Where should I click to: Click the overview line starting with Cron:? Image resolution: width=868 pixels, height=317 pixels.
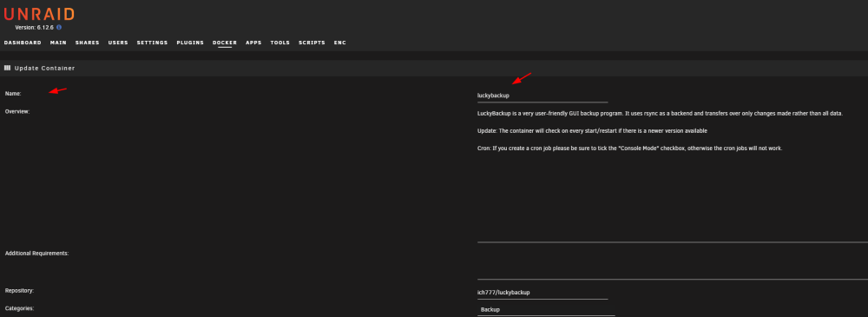[629, 149]
